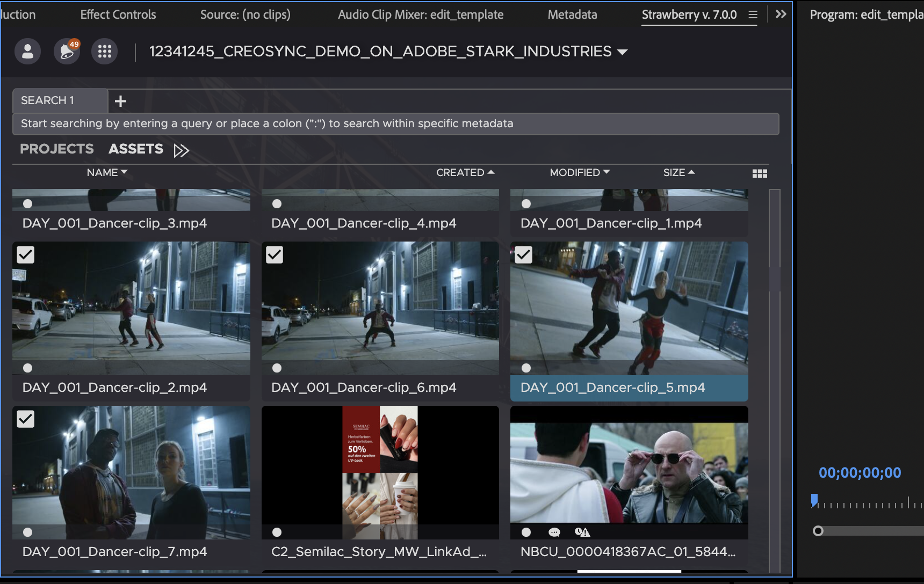The height and width of the screenshot is (584, 924).
Task: Click the Program monitor zoom slider handle
Action: [818, 531]
